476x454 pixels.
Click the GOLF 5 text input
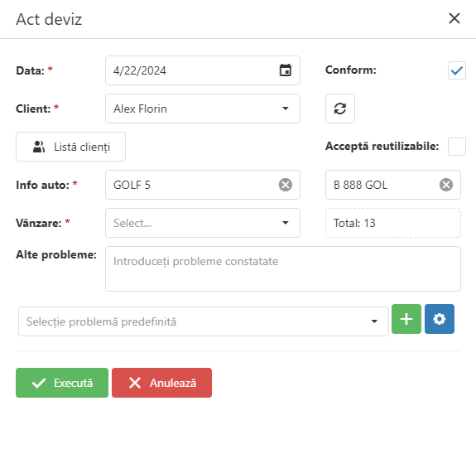pos(191,185)
